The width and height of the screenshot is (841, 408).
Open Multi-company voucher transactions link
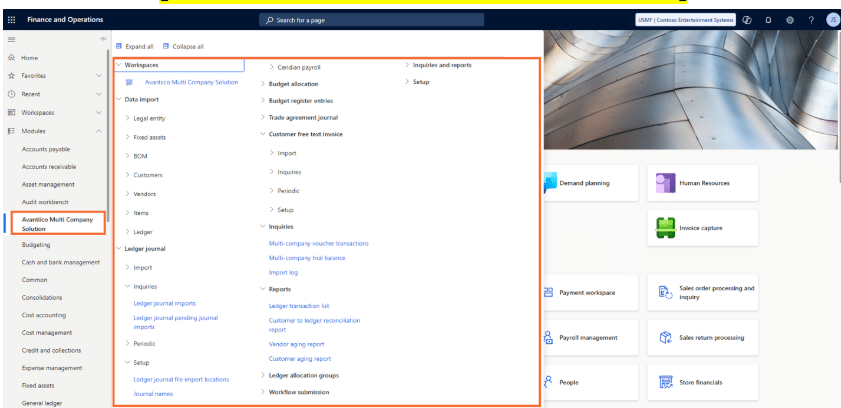(x=319, y=243)
